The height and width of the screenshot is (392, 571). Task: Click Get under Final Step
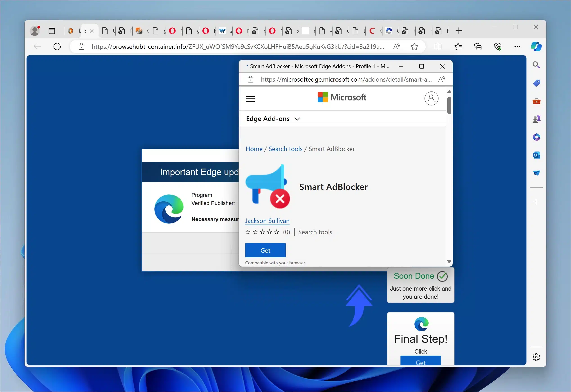tap(420, 361)
